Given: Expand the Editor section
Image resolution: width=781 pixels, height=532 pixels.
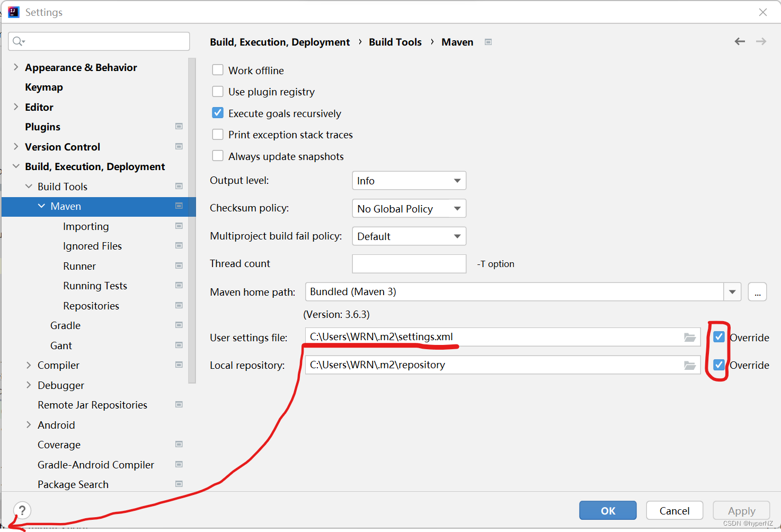Looking at the screenshot, I should (x=16, y=107).
